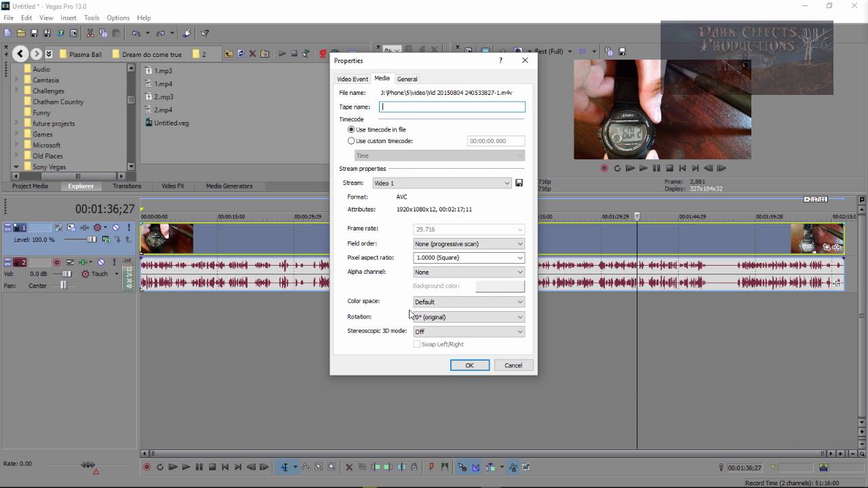The width and height of the screenshot is (868, 488).
Task: Click OK in the Properties dialog
Action: coord(469,365)
